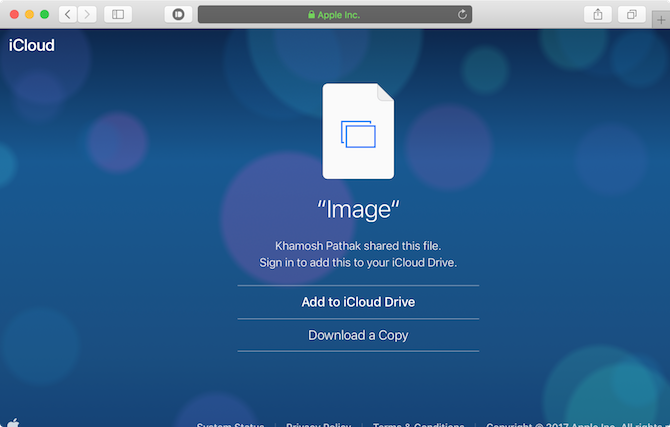Open the Instapaper extension icon
The image size is (670, 427).
click(178, 15)
